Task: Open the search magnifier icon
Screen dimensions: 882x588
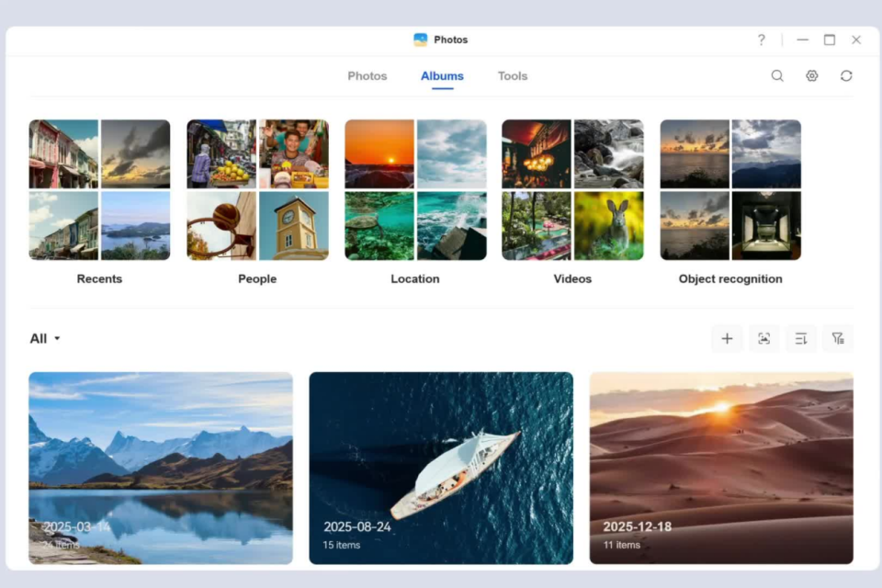Action: click(777, 76)
